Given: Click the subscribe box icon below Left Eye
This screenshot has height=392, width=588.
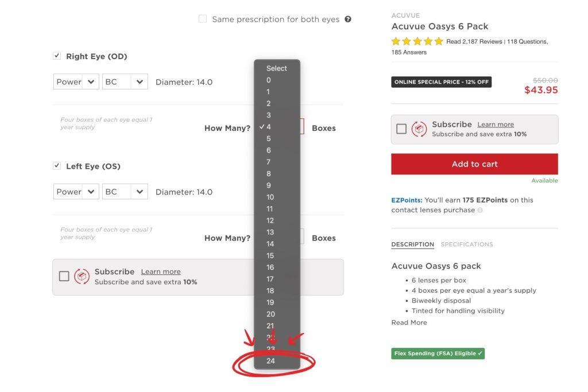Looking at the screenshot, I should [x=82, y=277].
